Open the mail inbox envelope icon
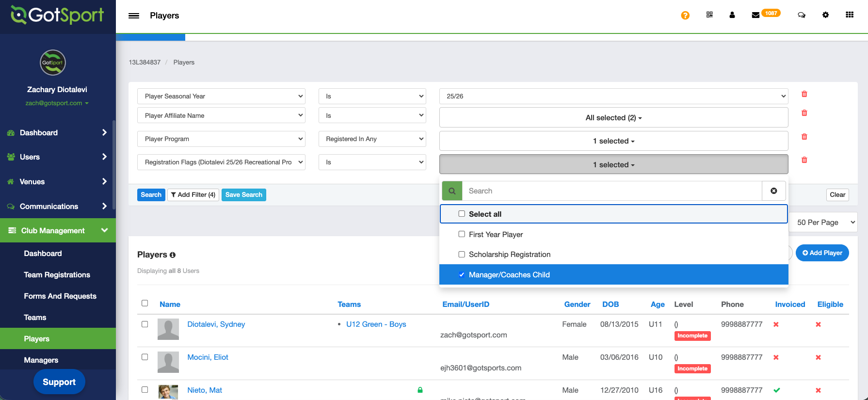 755,16
